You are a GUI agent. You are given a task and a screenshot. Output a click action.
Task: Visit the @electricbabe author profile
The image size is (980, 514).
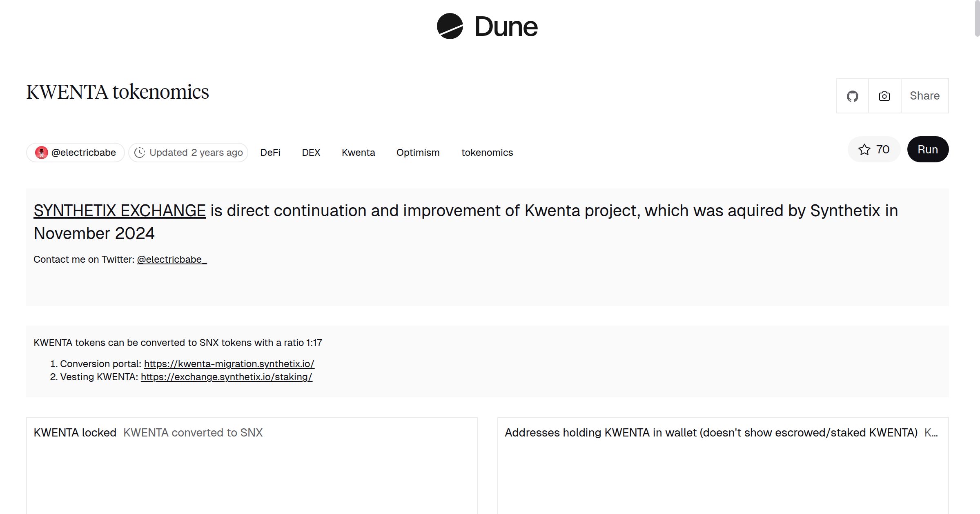click(83, 152)
